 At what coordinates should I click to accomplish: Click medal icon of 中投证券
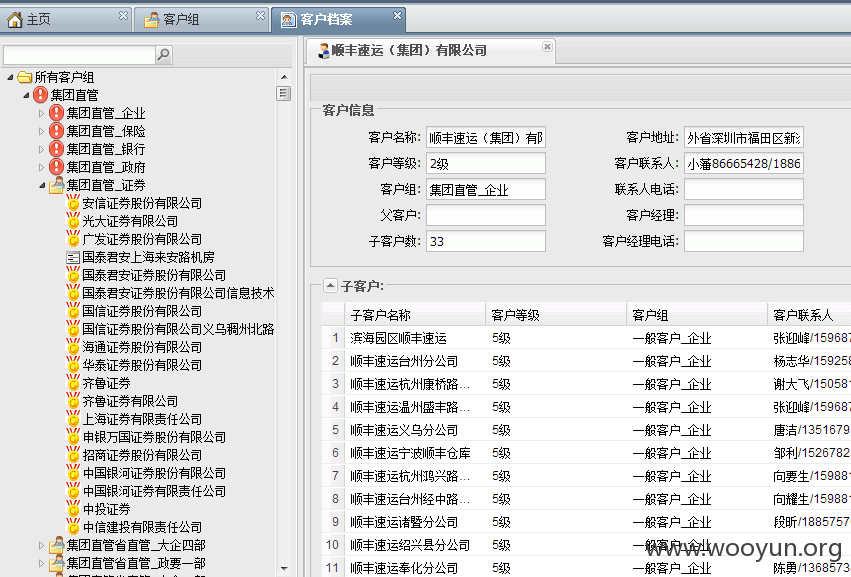click(73, 509)
